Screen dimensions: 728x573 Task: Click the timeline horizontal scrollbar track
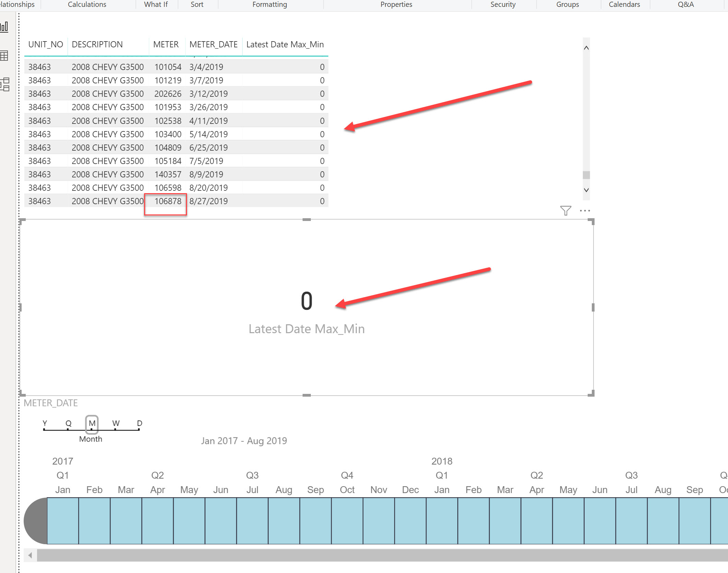pos(382,555)
